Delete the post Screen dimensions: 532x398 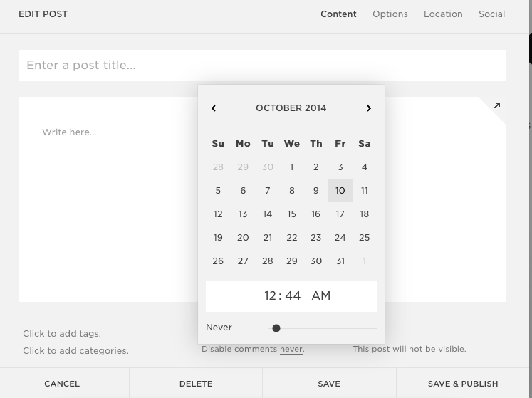tap(196, 384)
